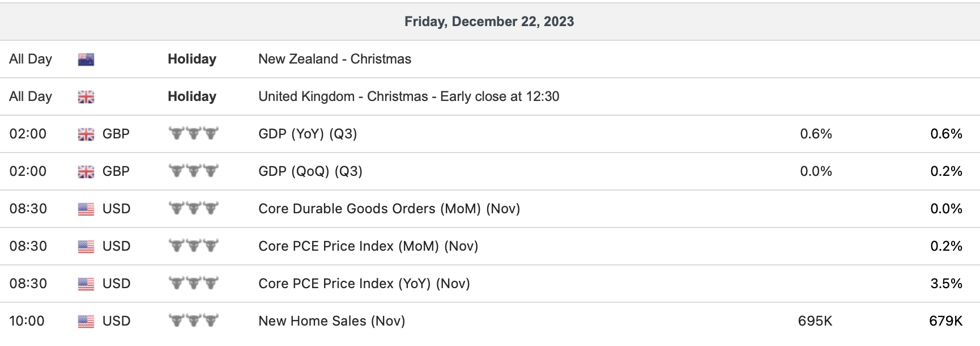Open Core PCE Price Index (MoM) event
This screenshot has height=346, width=980.
click(368, 246)
